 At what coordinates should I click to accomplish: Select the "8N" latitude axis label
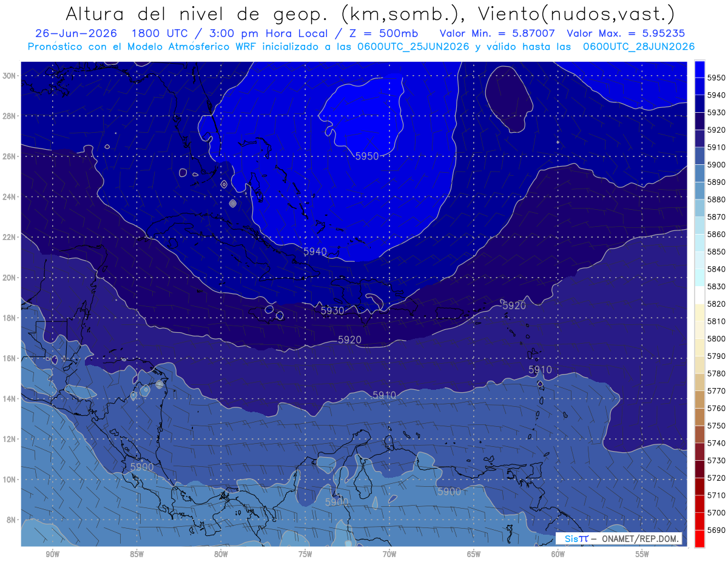coord(12,520)
